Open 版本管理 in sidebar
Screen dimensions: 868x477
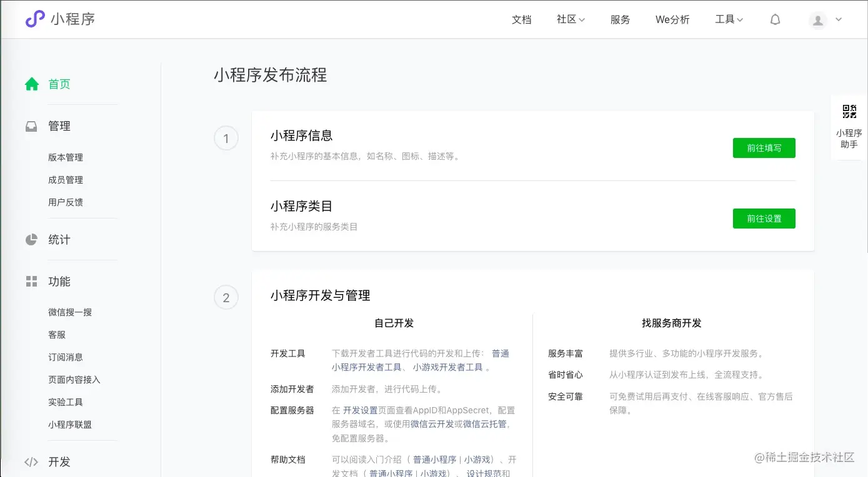pyautogui.click(x=66, y=157)
